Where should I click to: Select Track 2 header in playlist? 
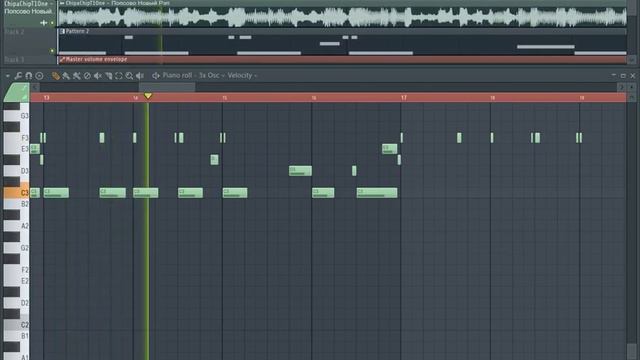(x=29, y=42)
